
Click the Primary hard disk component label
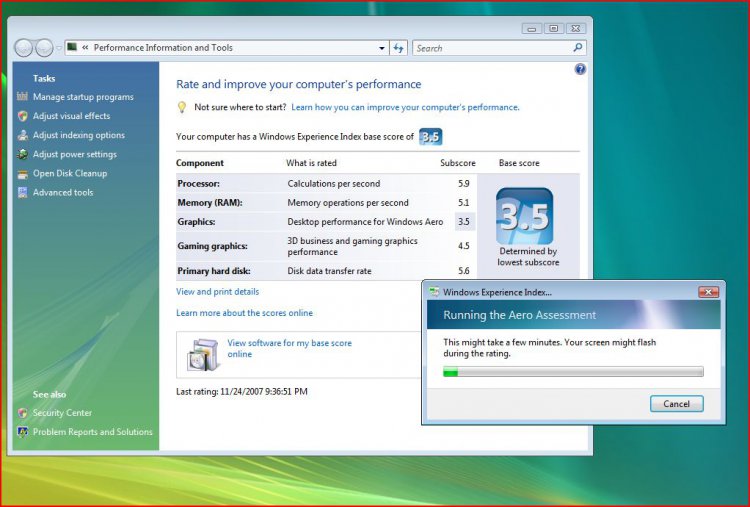pyautogui.click(x=214, y=271)
